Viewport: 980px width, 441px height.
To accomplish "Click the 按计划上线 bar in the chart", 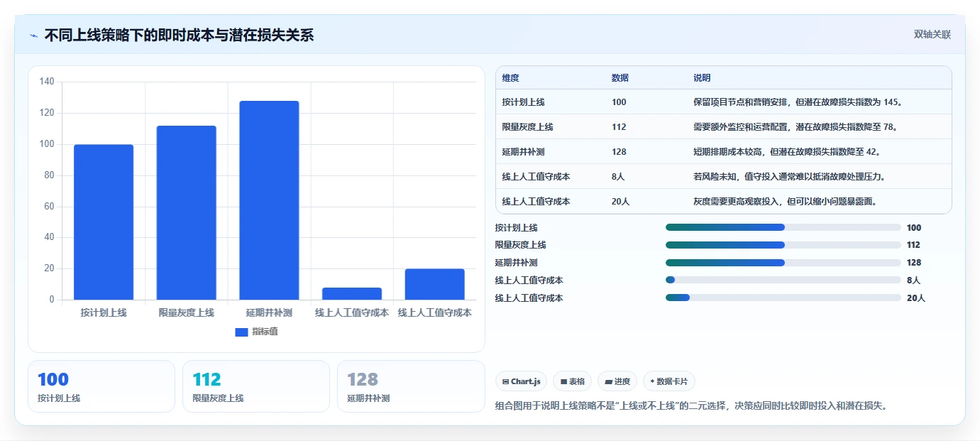I will pos(104,222).
